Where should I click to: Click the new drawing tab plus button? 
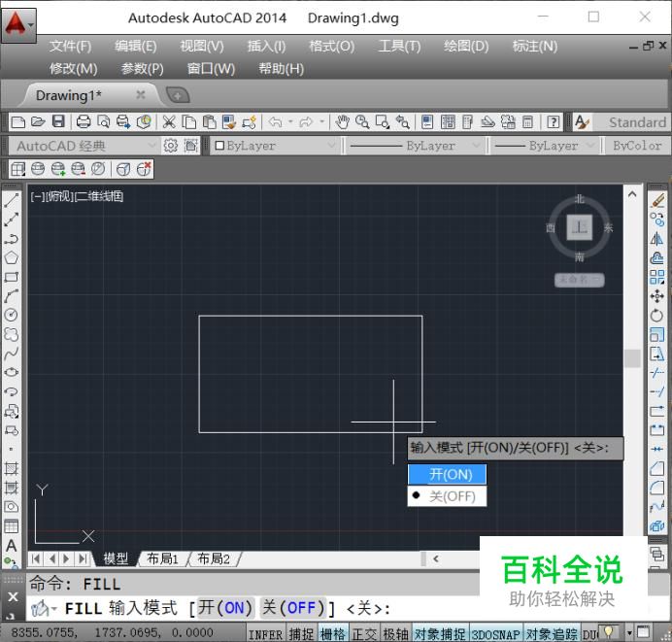[178, 95]
